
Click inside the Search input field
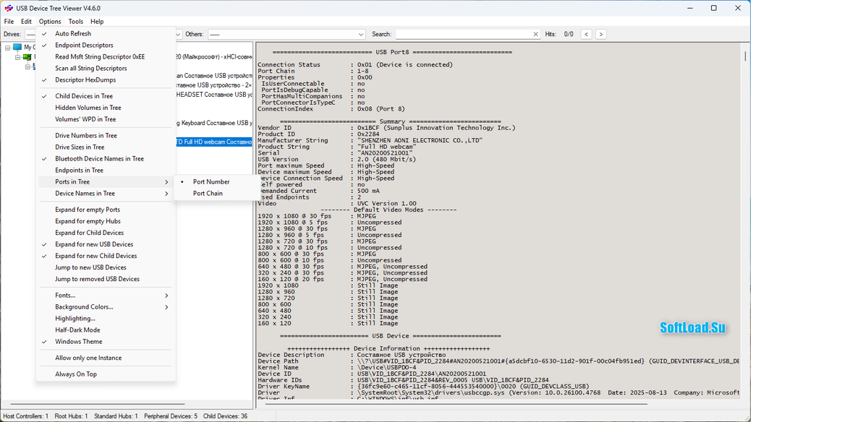click(464, 34)
